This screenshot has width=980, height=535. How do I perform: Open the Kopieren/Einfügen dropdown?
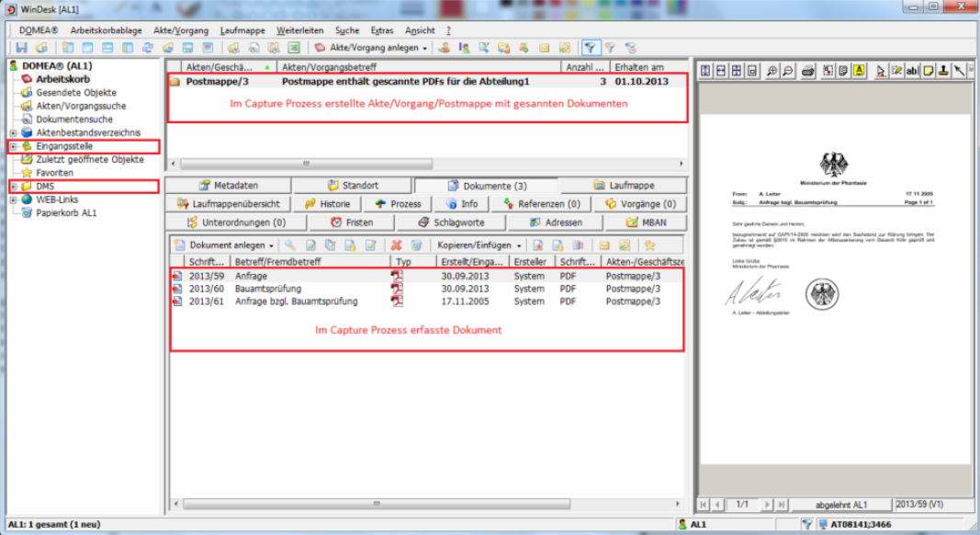point(519,245)
